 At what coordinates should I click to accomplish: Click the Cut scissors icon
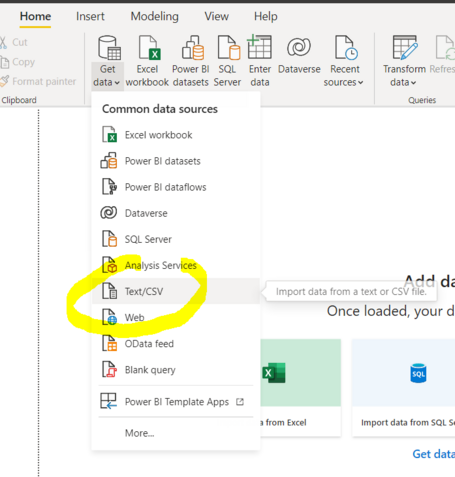3,42
